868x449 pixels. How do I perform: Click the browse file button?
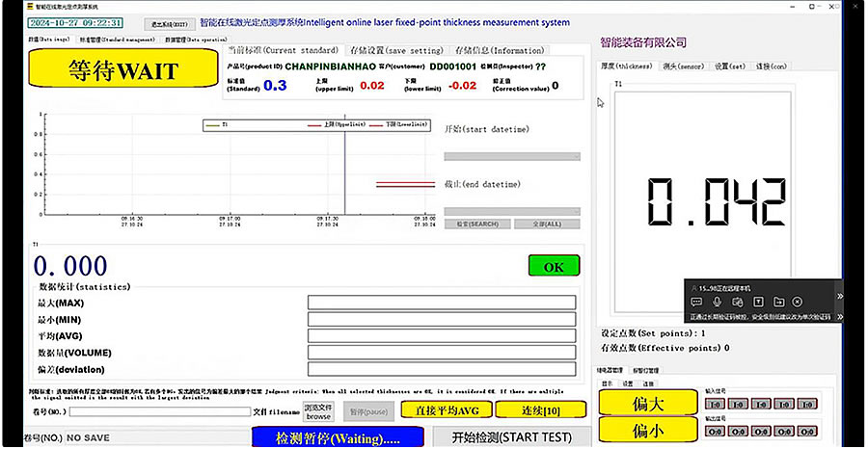pos(319,411)
